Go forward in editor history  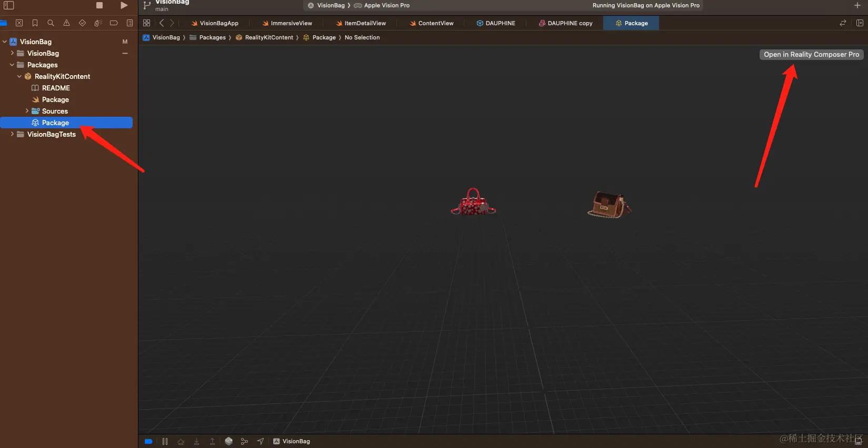coord(172,23)
